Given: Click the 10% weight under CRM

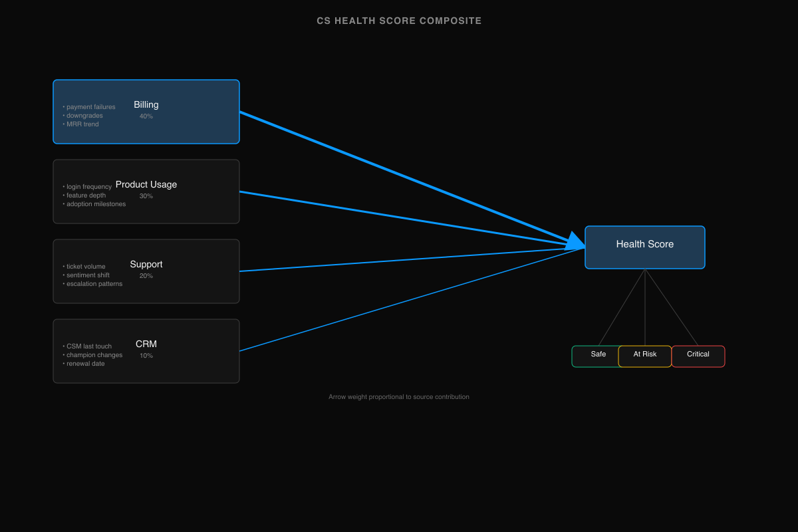Looking at the screenshot, I should pyautogui.click(x=146, y=356).
